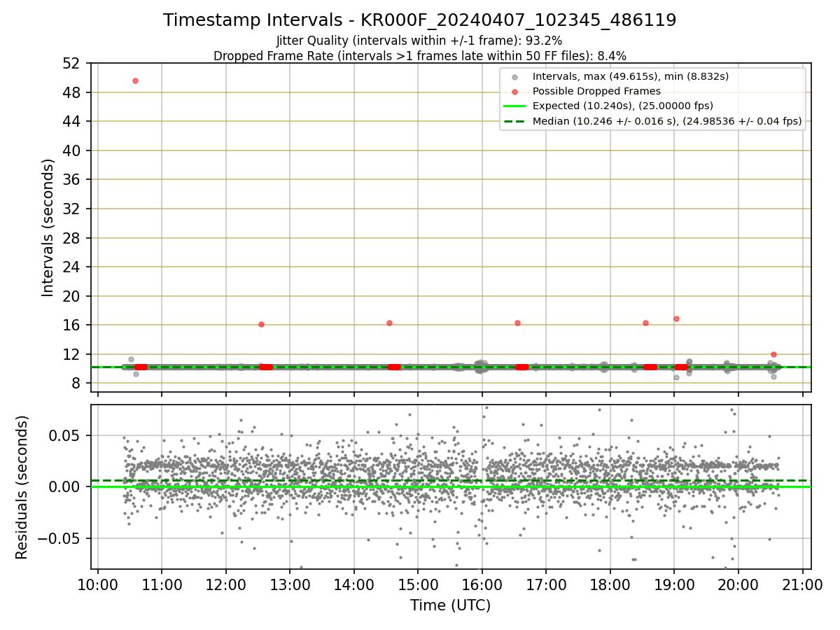
Task: Click the 12:00 x-axis tick label
Action: pyautogui.click(x=225, y=585)
